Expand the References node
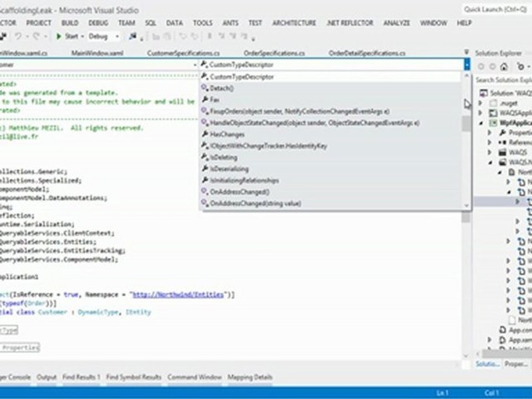Image resolution: width=532 pixels, height=399 pixels. click(x=490, y=142)
